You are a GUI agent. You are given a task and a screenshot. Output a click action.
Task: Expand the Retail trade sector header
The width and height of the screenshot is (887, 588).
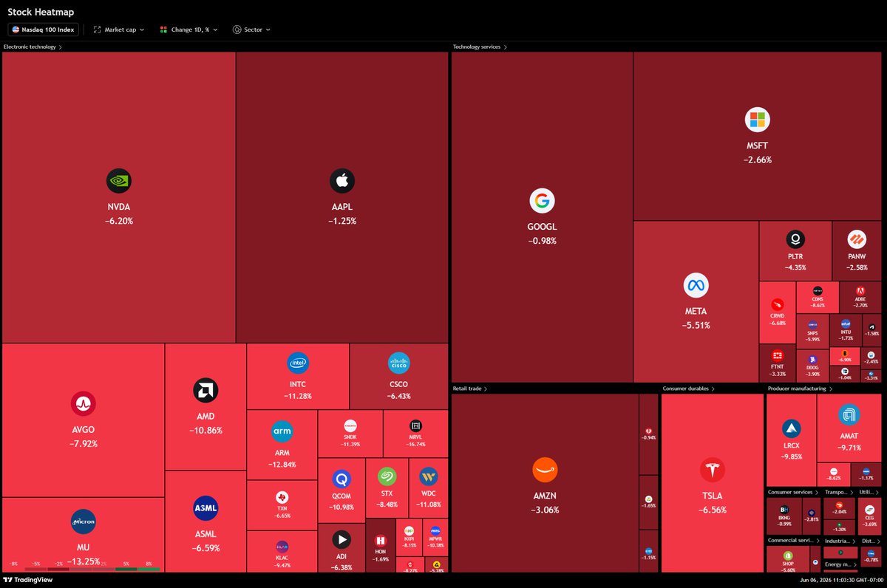[x=469, y=388]
